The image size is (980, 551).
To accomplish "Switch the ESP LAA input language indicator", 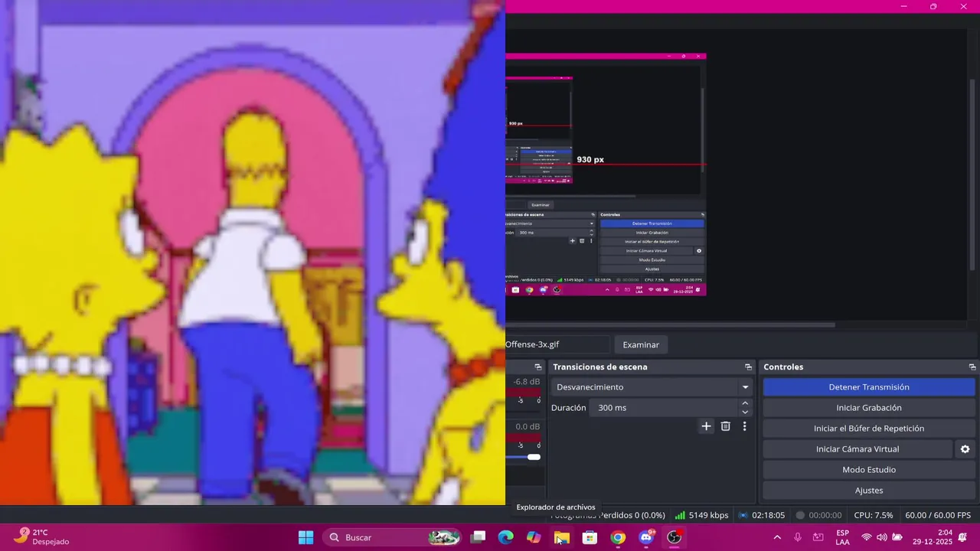I will pos(842,537).
